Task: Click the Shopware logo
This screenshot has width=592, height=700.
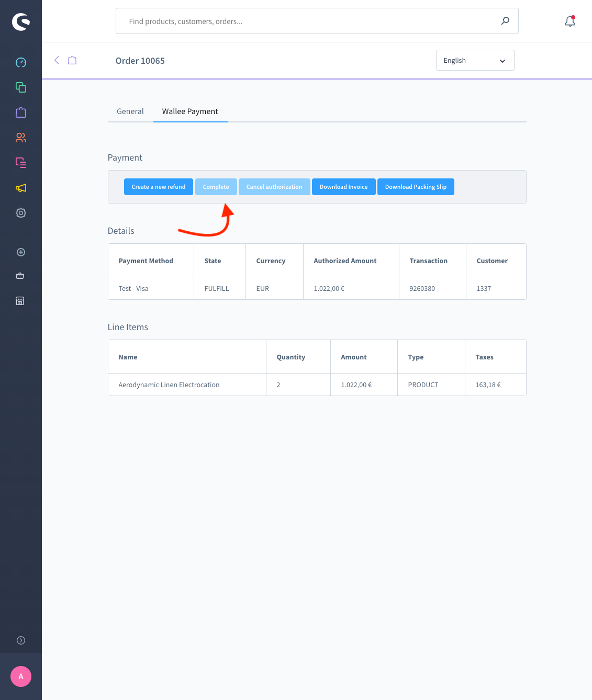Action: 21,21
